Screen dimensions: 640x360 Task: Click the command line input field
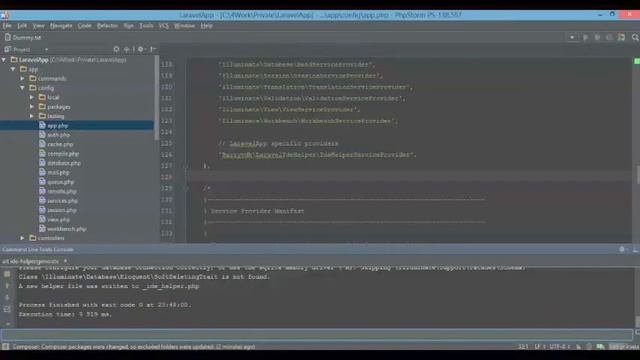point(317,335)
